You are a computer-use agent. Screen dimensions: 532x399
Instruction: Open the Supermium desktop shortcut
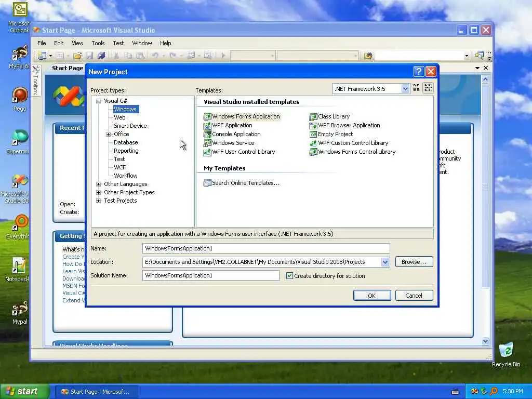click(18, 142)
